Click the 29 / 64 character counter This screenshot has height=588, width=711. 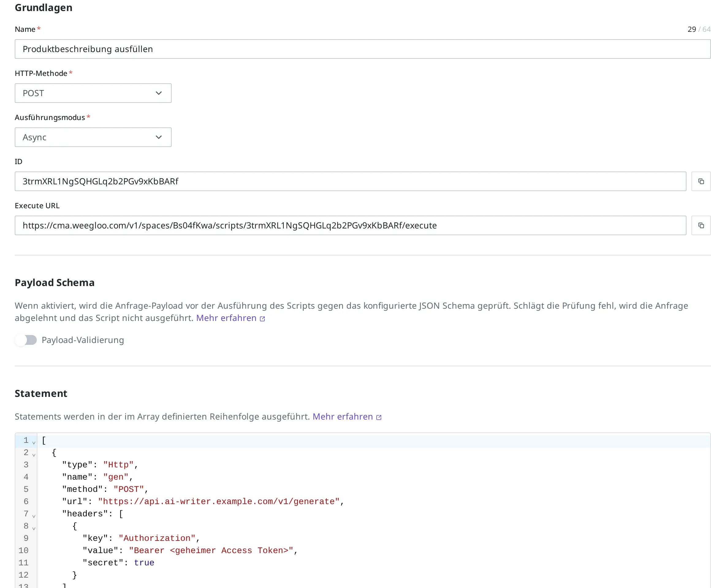pyautogui.click(x=699, y=29)
